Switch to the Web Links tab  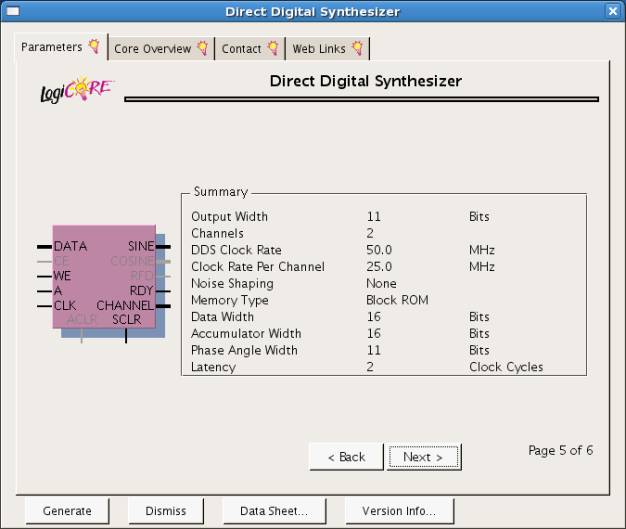coord(327,49)
